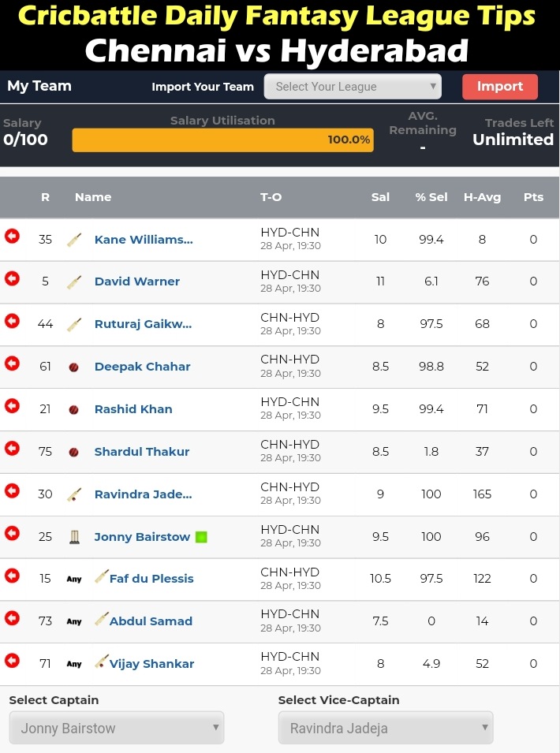Open the Select Your League dropdown
This screenshot has height=753, width=560.
pyautogui.click(x=353, y=87)
